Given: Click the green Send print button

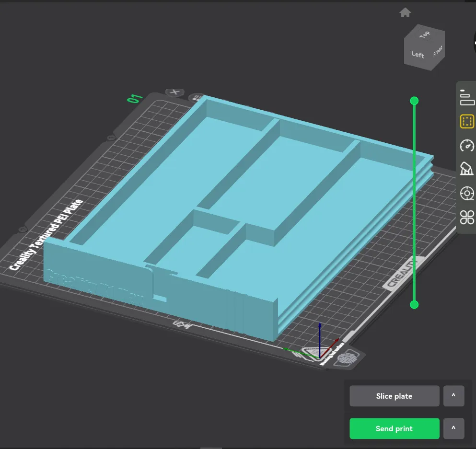Looking at the screenshot, I should click(x=394, y=429).
